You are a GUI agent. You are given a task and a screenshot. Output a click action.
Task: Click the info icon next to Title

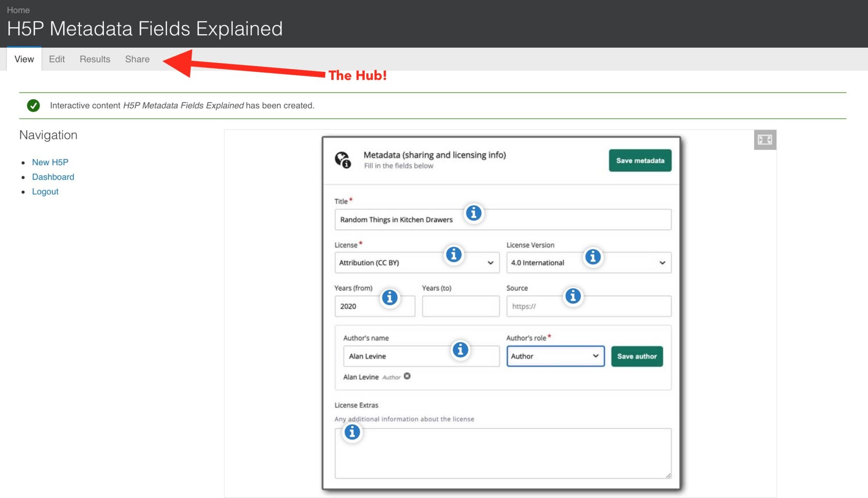474,213
